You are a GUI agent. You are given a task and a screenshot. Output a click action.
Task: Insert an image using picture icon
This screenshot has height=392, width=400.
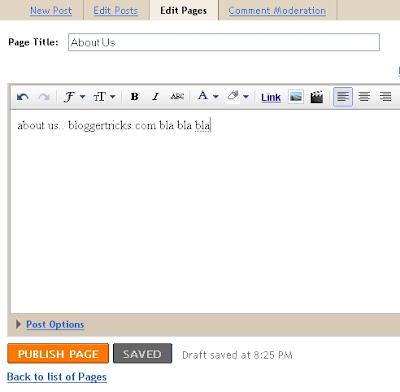[296, 97]
